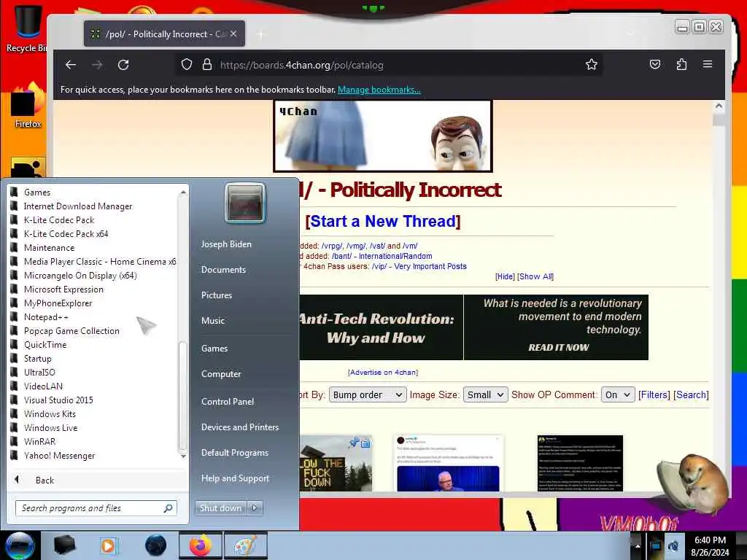
Task: Click the taskbar clock 6:40 PM
Action: click(710, 540)
